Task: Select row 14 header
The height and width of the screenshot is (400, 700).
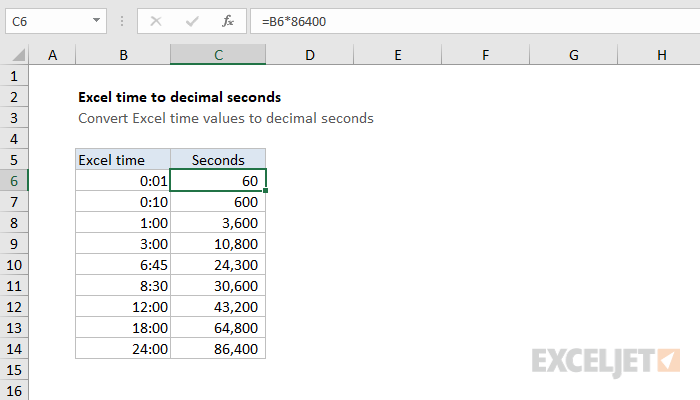Action: (x=14, y=349)
